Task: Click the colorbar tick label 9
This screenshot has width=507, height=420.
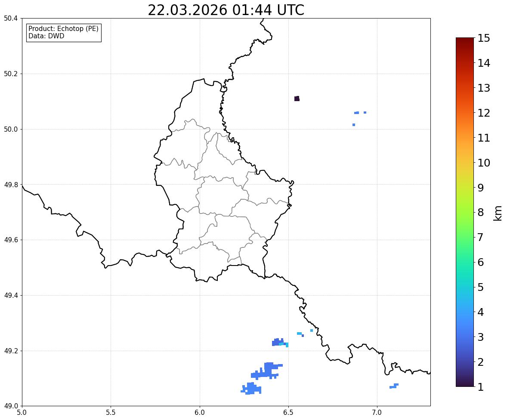Action: (481, 188)
